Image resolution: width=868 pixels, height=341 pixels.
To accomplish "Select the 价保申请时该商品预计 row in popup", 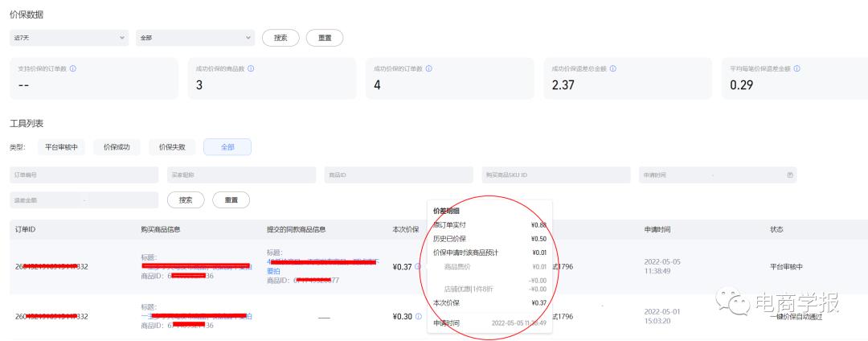I will pos(490,253).
